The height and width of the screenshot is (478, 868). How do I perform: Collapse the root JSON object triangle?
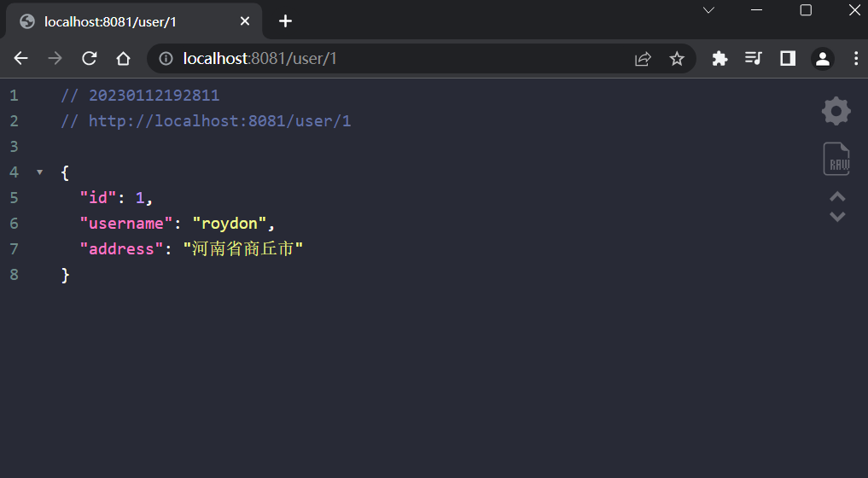(39, 172)
